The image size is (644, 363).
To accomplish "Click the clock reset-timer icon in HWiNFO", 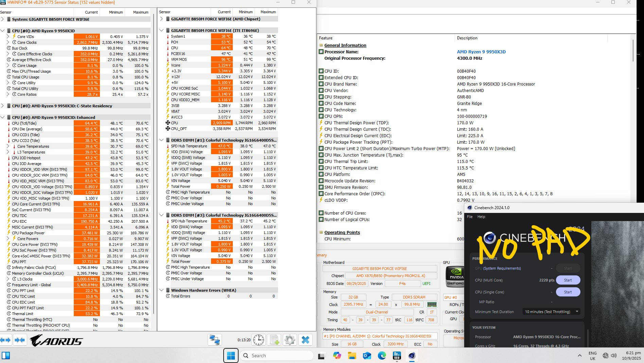I will coord(259,340).
